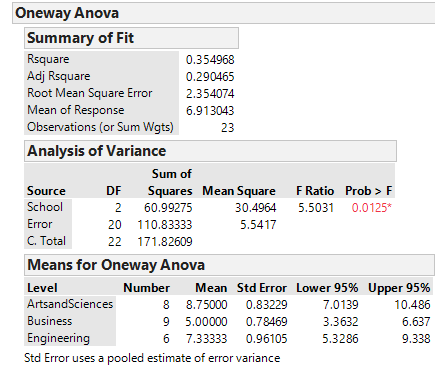Click the Level column header
435x367 pixels.
42,288
